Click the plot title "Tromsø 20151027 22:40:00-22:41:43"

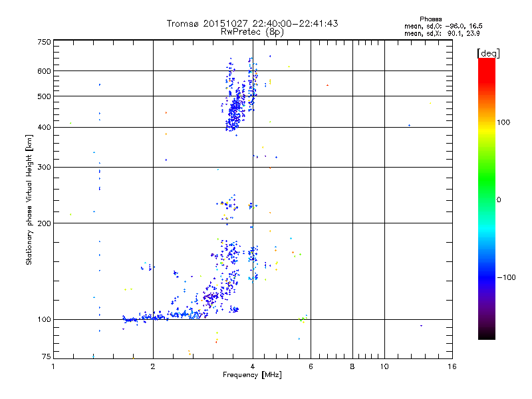(252, 23)
